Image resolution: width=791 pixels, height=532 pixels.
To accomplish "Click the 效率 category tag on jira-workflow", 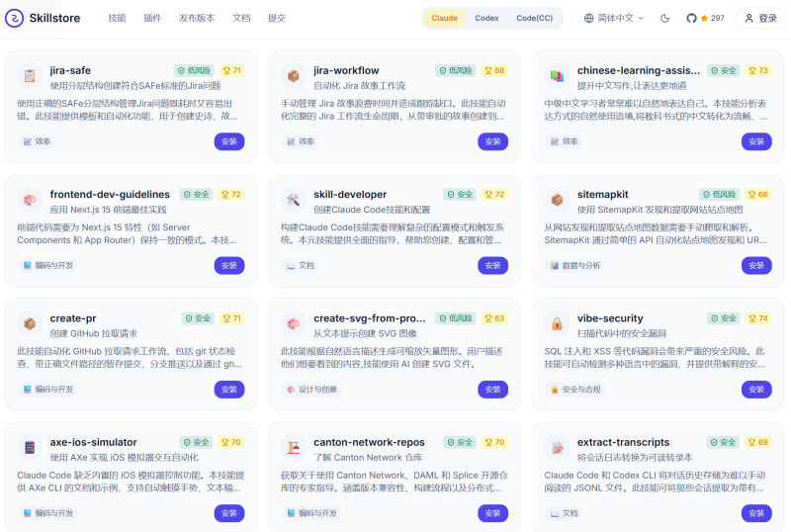I will click(301, 141).
